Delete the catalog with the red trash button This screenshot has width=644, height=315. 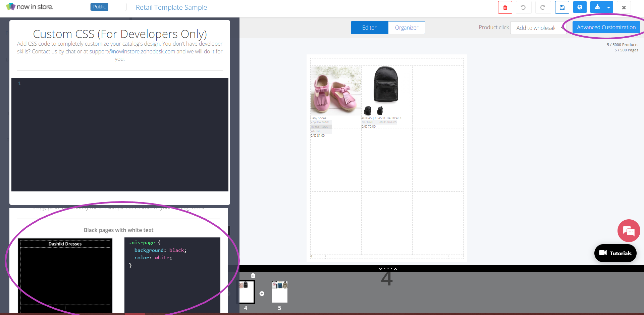[x=505, y=7]
